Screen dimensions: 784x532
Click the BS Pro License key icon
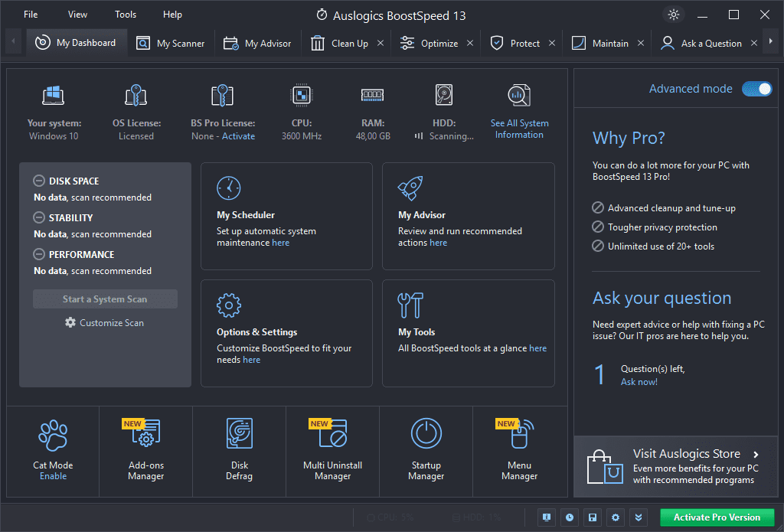[223, 95]
